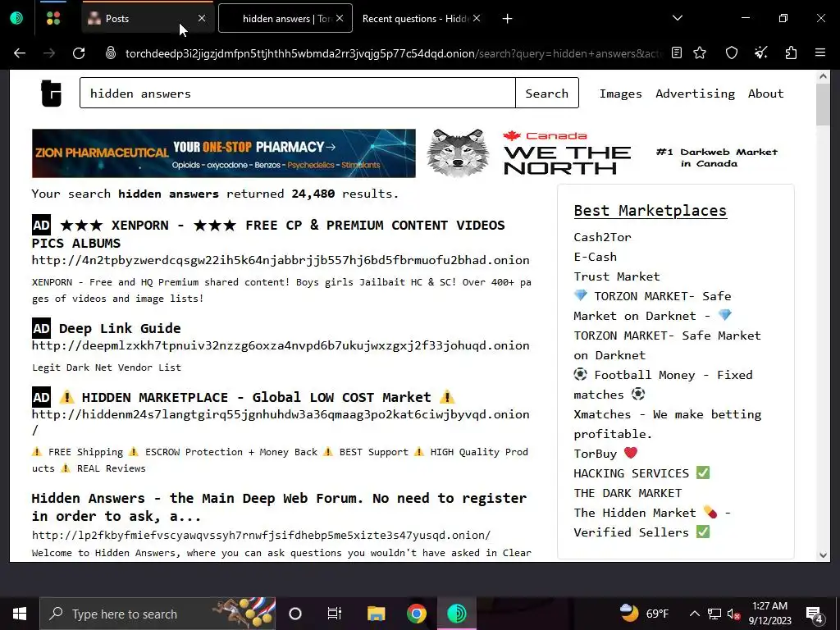This screenshot has width=840, height=630.
Task: Bookmark this page with the star
Action: pyautogui.click(x=700, y=53)
